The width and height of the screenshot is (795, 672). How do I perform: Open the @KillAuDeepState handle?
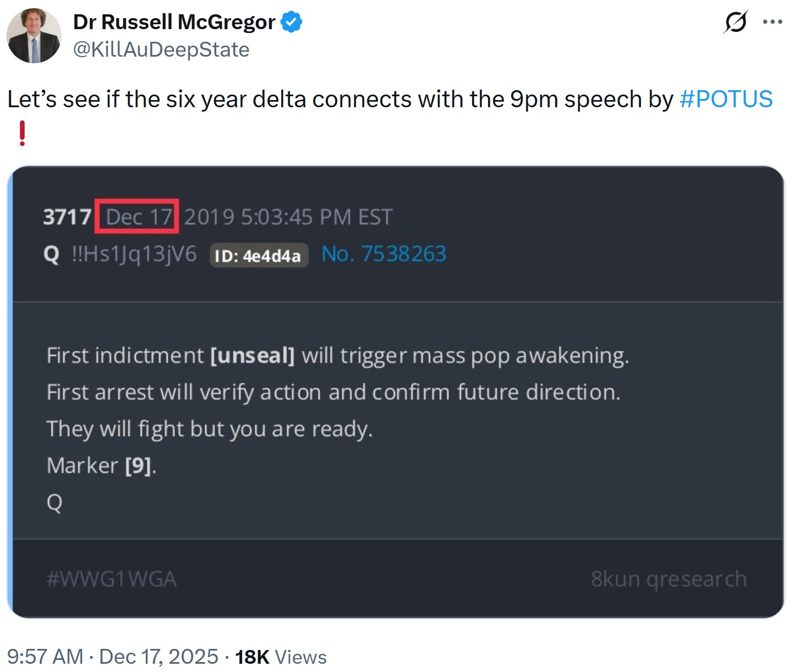tap(161, 49)
